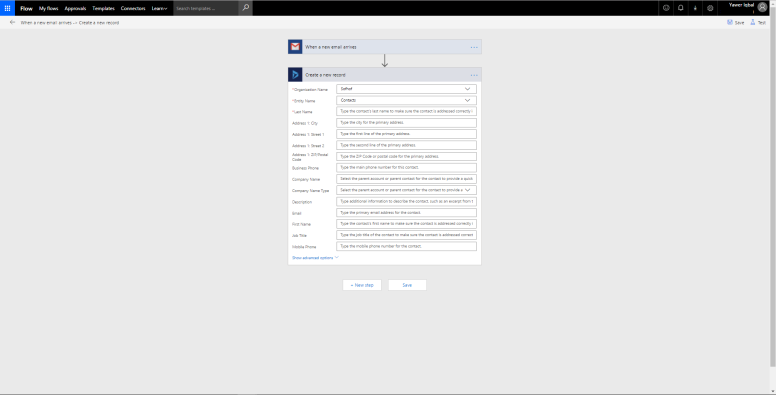Screen dimensions: 776x395
Task: Focus the Last Name field
Action: tap(406, 111)
